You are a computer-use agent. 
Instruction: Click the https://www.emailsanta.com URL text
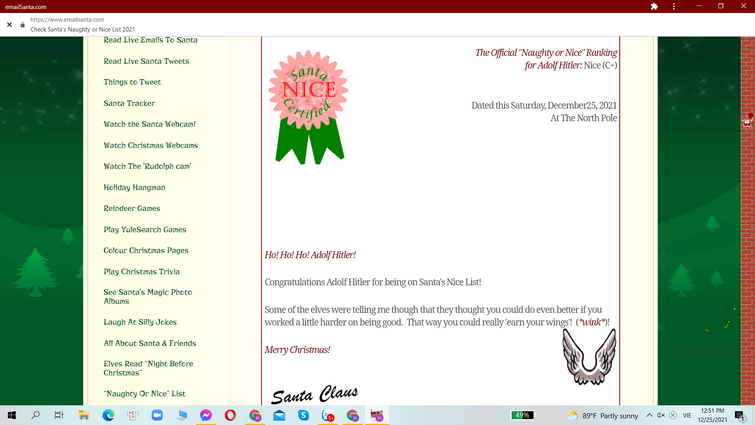pos(67,20)
